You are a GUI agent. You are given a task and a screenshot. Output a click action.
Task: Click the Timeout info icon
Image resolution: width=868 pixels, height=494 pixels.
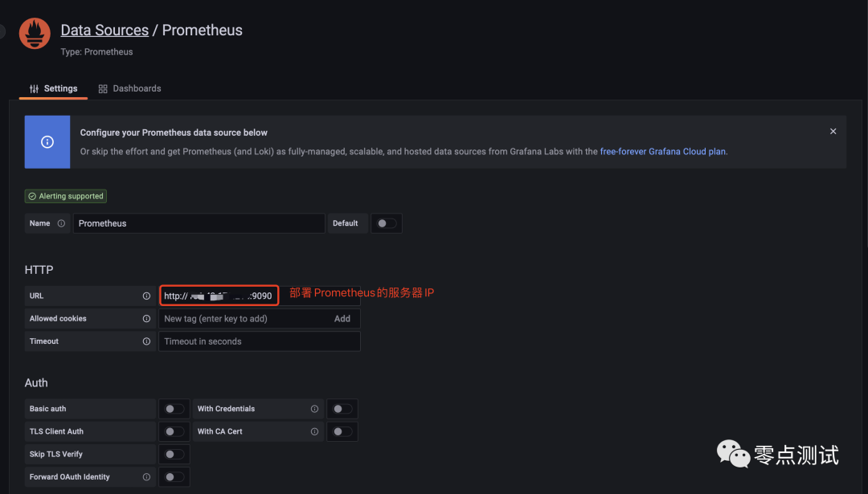coord(146,341)
